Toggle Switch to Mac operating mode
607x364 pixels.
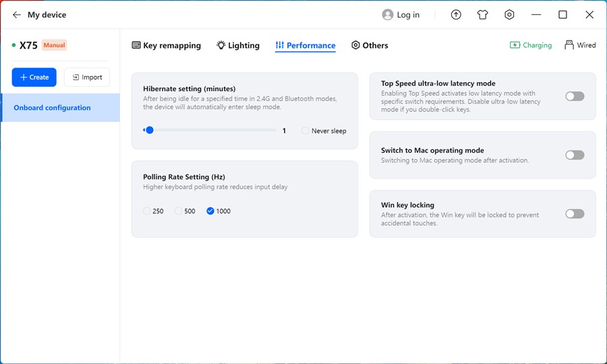575,155
